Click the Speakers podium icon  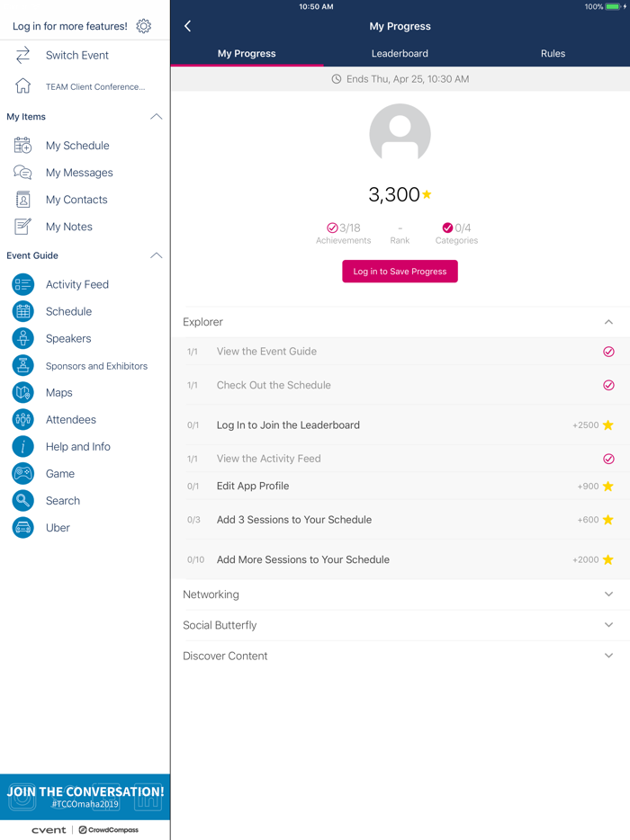click(23, 338)
